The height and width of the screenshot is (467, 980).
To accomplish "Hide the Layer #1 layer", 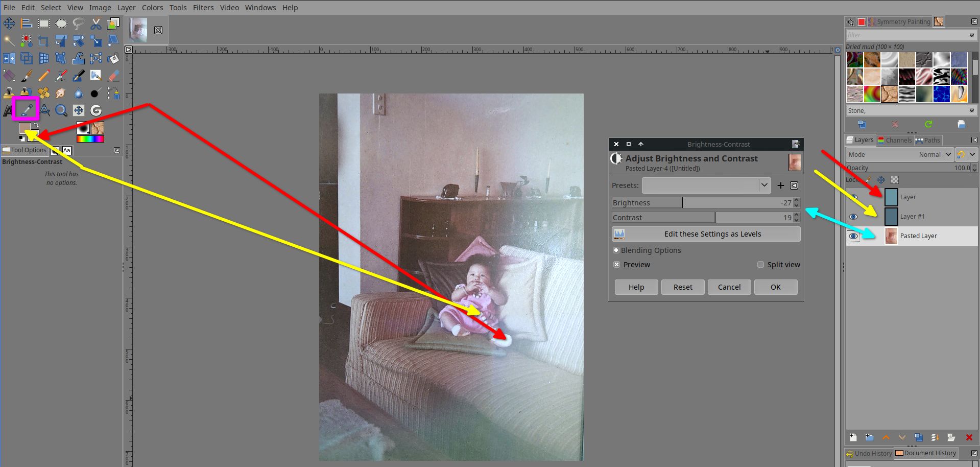I will point(853,217).
